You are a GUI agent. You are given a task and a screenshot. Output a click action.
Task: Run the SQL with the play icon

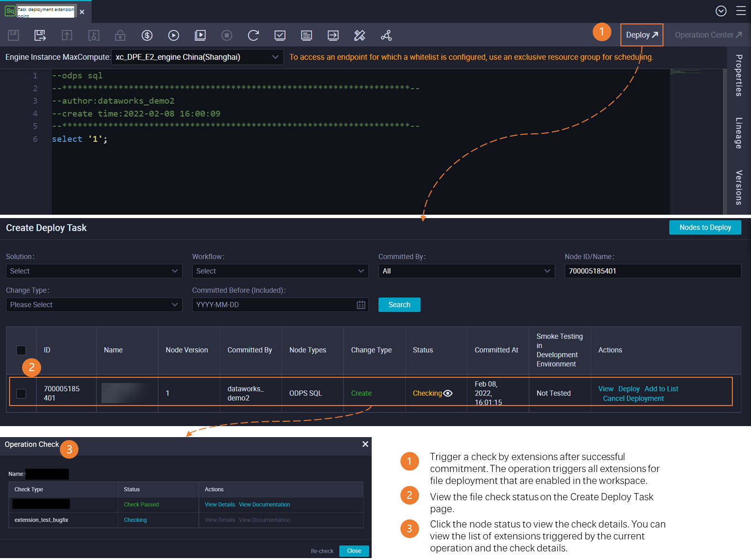[174, 35]
